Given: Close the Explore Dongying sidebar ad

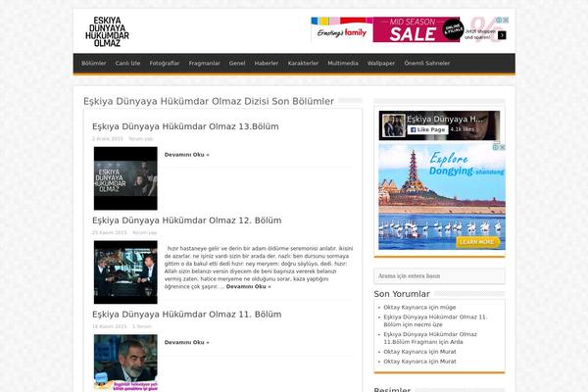Looking at the screenshot, I should click(503, 147).
